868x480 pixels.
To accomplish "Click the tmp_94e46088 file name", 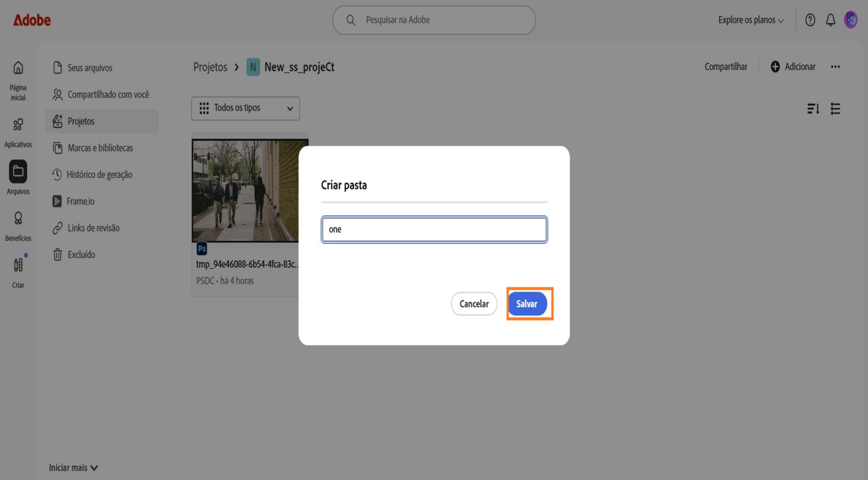I will (247, 264).
